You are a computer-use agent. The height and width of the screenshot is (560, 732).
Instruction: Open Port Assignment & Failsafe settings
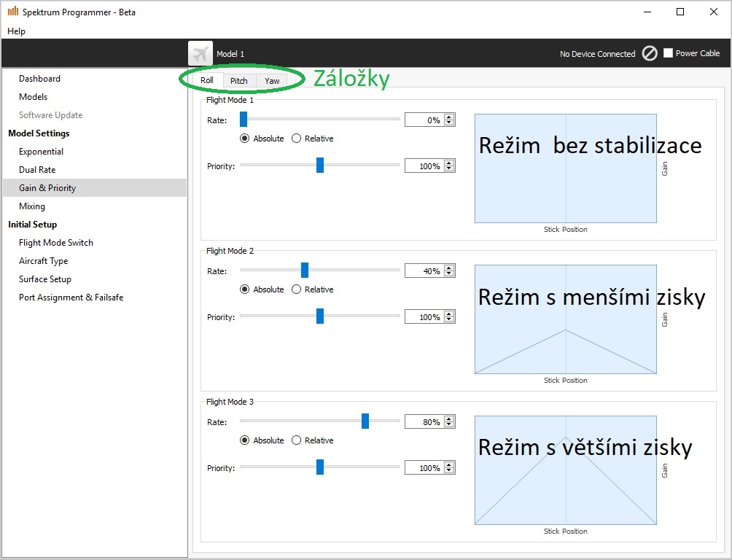pyautogui.click(x=71, y=297)
